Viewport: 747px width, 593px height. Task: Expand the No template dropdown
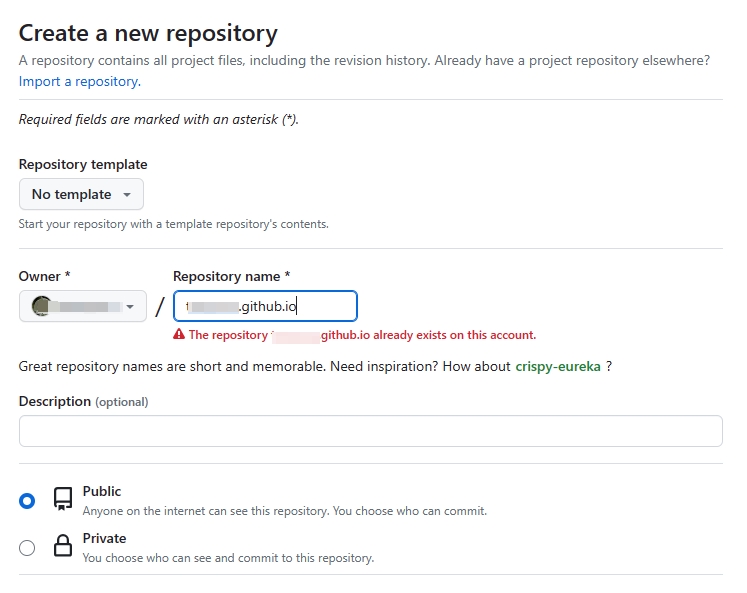pyautogui.click(x=81, y=194)
